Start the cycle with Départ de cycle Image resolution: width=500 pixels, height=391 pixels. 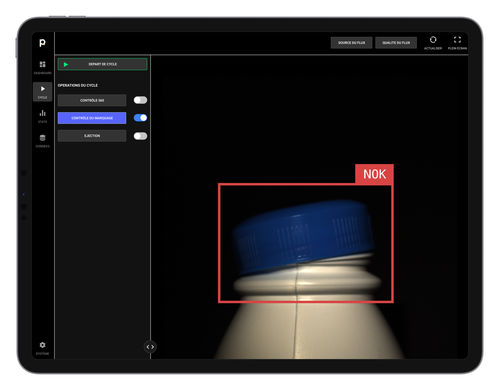[102, 64]
